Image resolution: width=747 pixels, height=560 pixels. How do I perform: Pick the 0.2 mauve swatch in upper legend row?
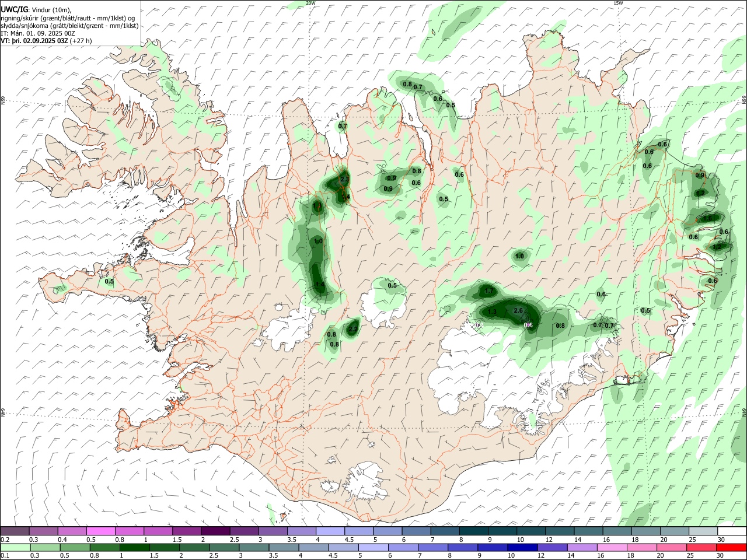click(15, 531)
